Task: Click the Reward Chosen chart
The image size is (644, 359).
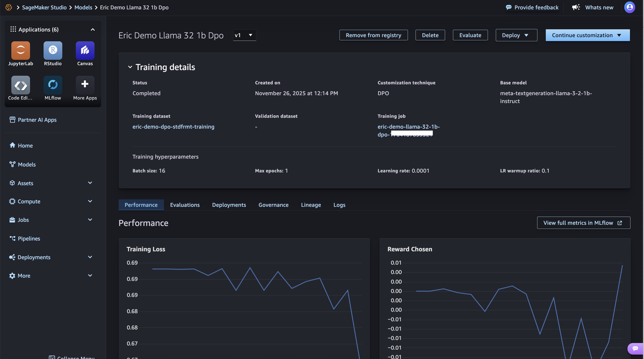Action: pyautogui.click(x=505, y=299)
